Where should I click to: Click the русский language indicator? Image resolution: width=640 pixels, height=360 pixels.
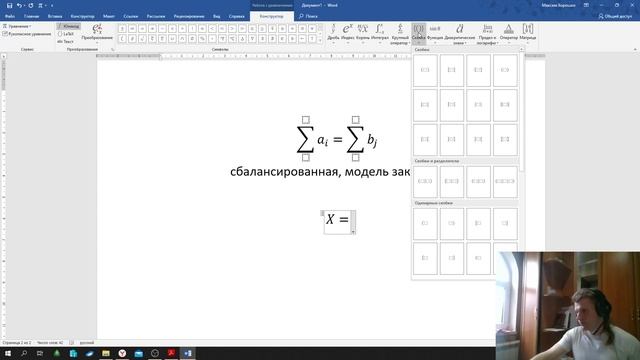[x=87, y=343]
